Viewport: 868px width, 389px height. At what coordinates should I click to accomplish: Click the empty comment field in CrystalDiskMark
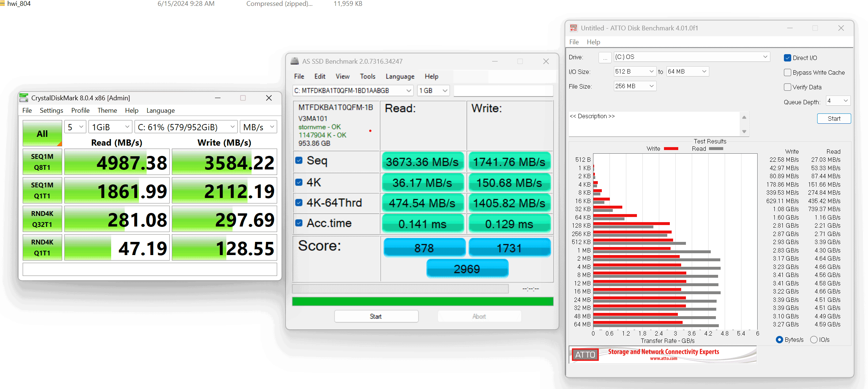click(150, 269)
